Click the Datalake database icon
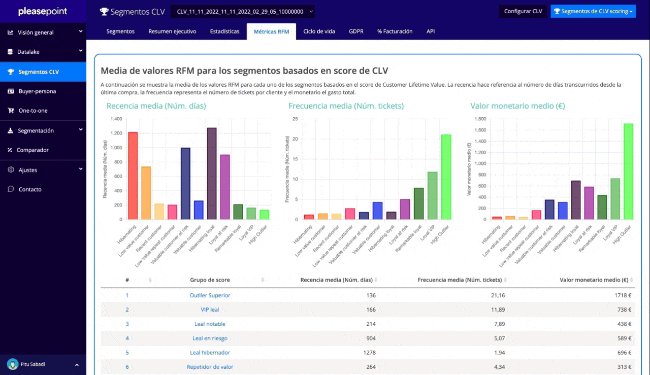The width and height of the screenshot is (650, 375). coord(10,52)
